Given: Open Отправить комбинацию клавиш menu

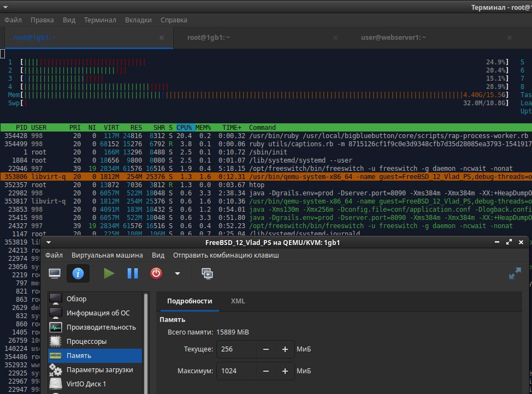Looking at the screenshot, I should [226, 255].
